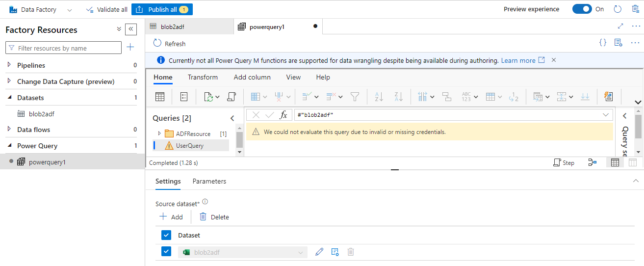
Task: Edit the blob2adf source dataset pencil icon
Action: [319, 252]
